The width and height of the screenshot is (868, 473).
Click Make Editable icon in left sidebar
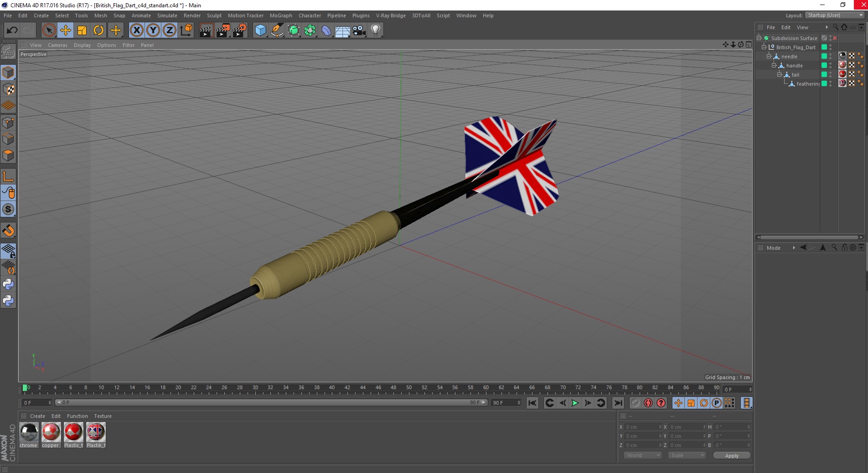point(8,52)
